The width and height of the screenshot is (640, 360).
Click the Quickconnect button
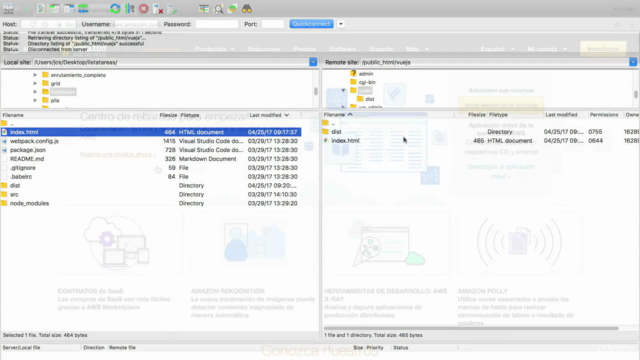(x=311, y=24)
